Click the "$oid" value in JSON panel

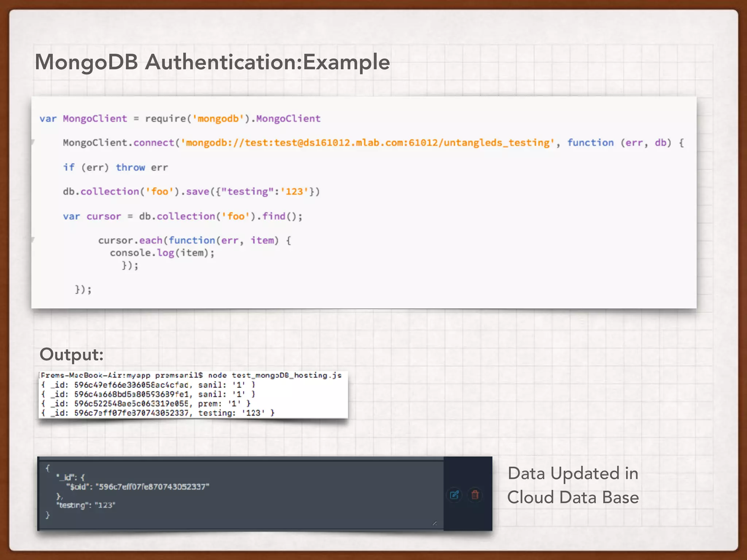tap(152, 487)
